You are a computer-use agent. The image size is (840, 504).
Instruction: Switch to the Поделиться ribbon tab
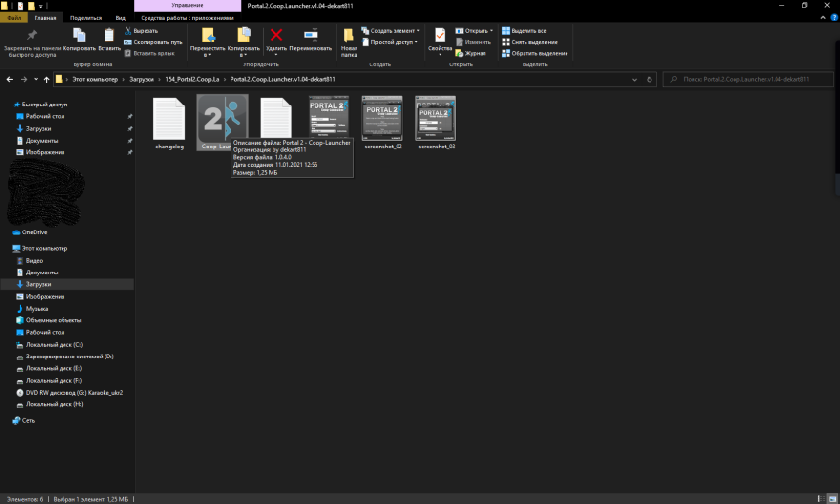pyautogui.click(x=86, y=18)
